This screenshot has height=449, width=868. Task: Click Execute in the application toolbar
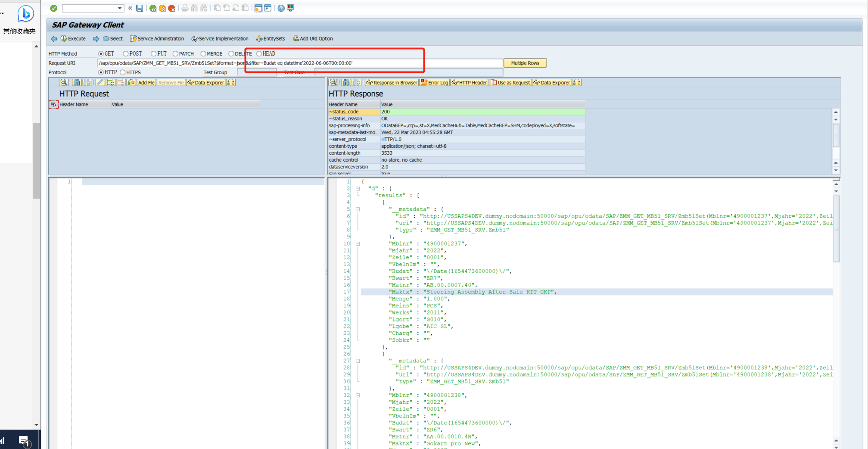click(73, 39)
